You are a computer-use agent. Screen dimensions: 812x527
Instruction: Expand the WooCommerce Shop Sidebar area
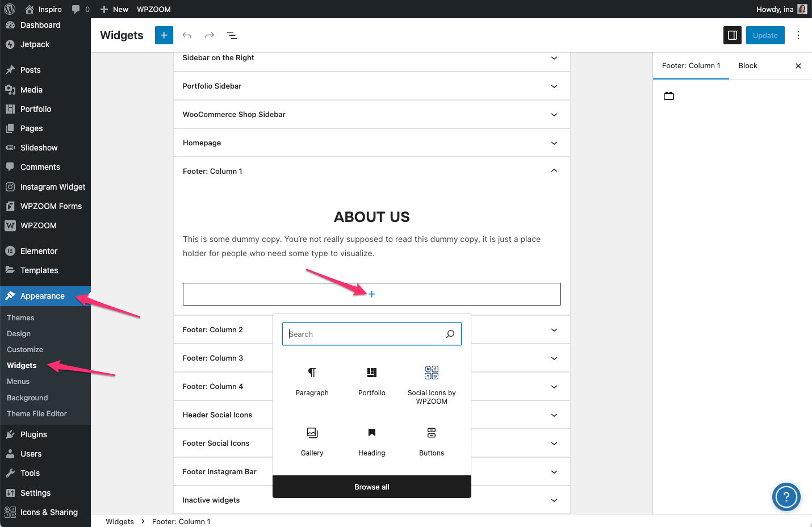554,114
